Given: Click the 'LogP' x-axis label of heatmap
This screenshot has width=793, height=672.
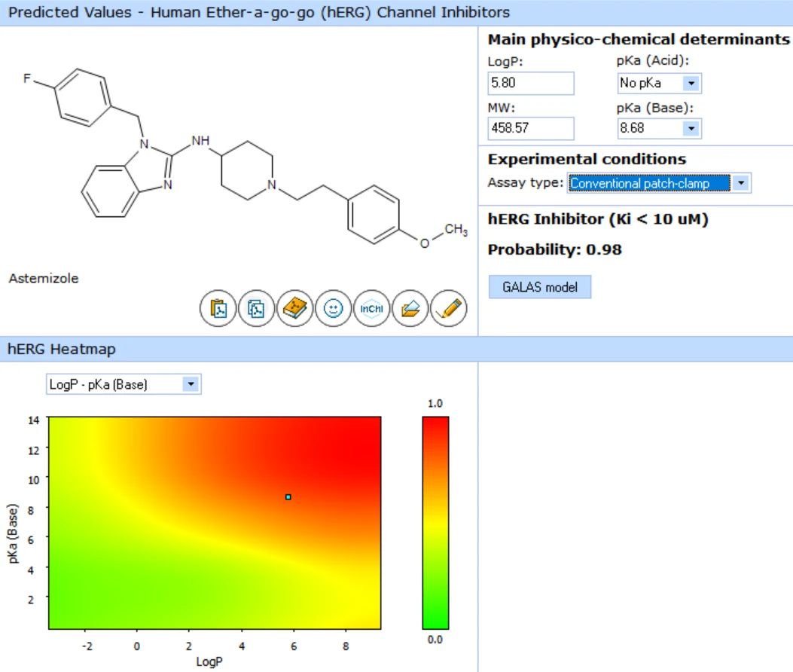Looking at the screenshot, I should click(209, 661).
